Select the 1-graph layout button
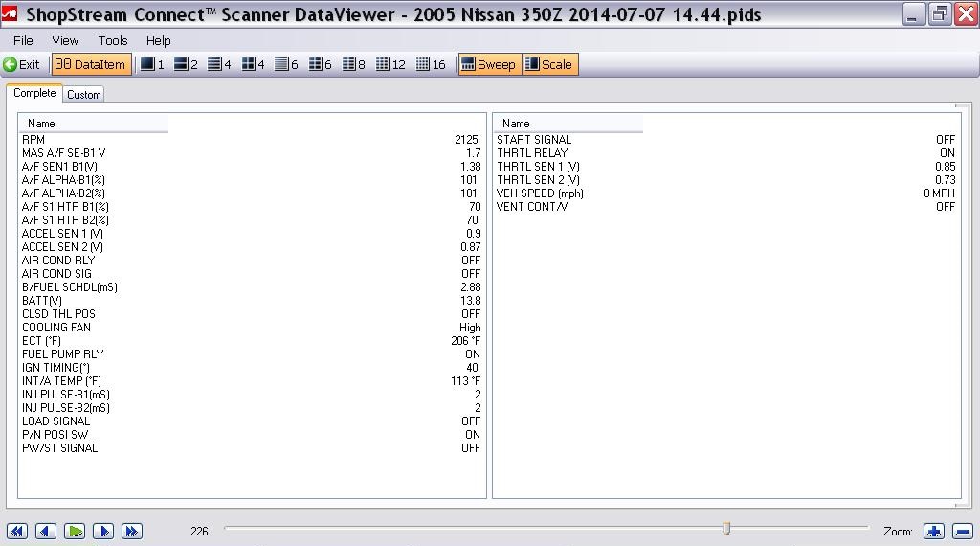Screen dimensions: 980x546 152,64
